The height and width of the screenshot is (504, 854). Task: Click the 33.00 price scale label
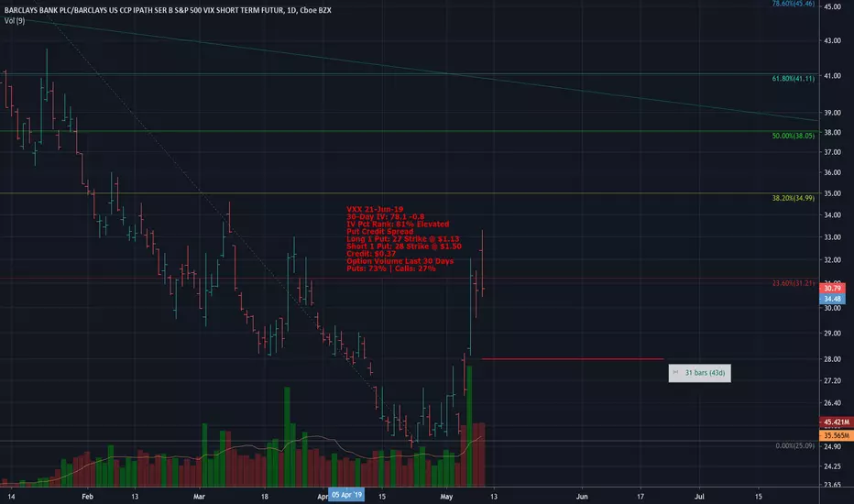[x=832, y=237]
